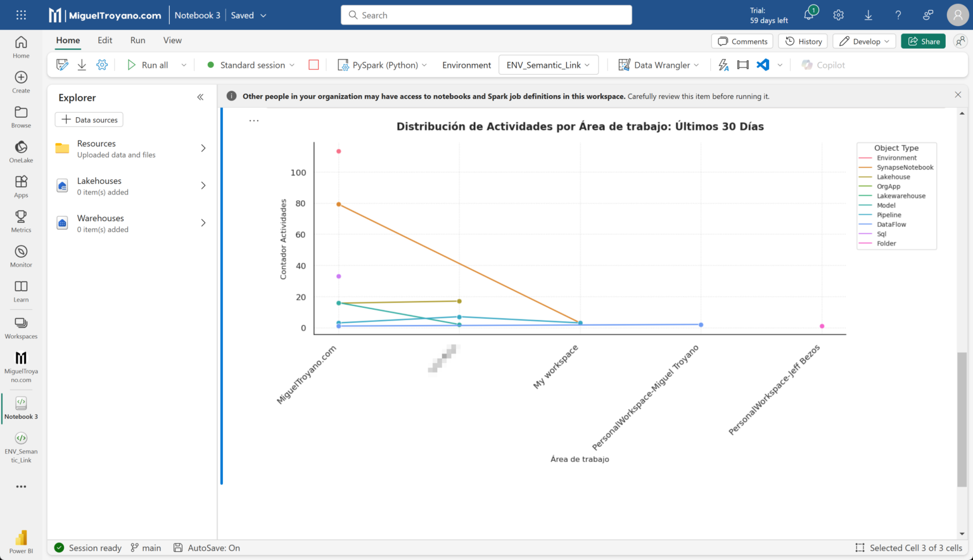Click the green Share button

(x=924, y=41)
